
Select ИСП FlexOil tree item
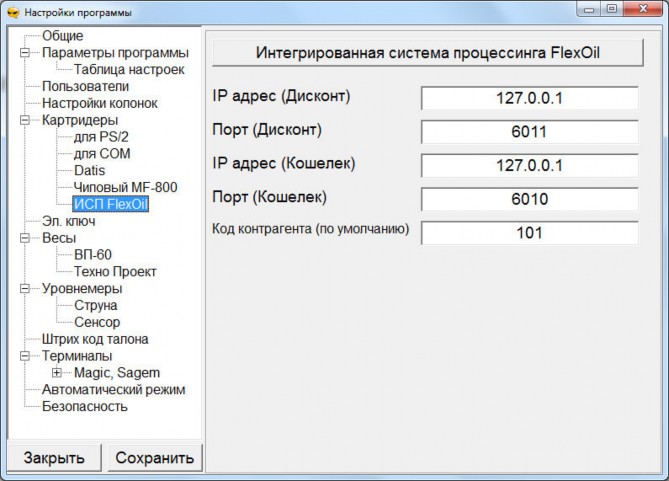pyautogui.click(x=111, y=204)
